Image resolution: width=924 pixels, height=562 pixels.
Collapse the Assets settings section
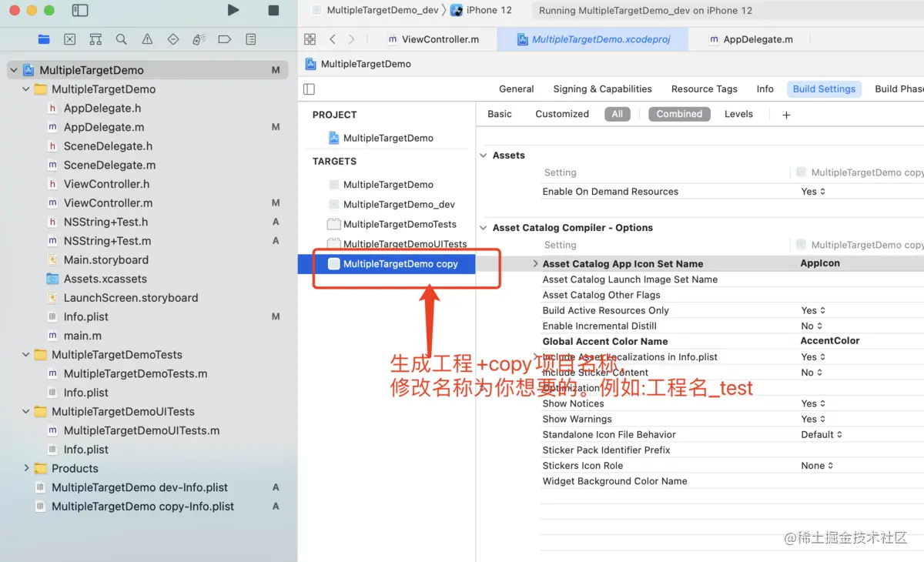484,156
